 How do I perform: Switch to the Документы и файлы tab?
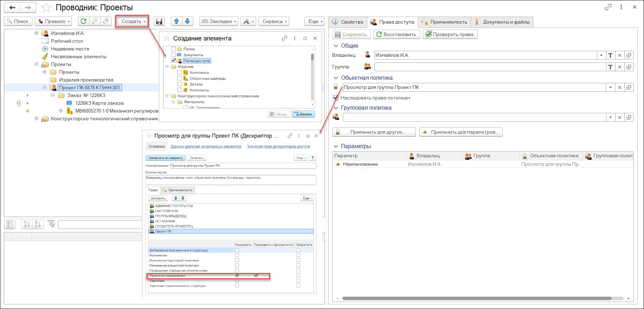(x=502, y=22)
